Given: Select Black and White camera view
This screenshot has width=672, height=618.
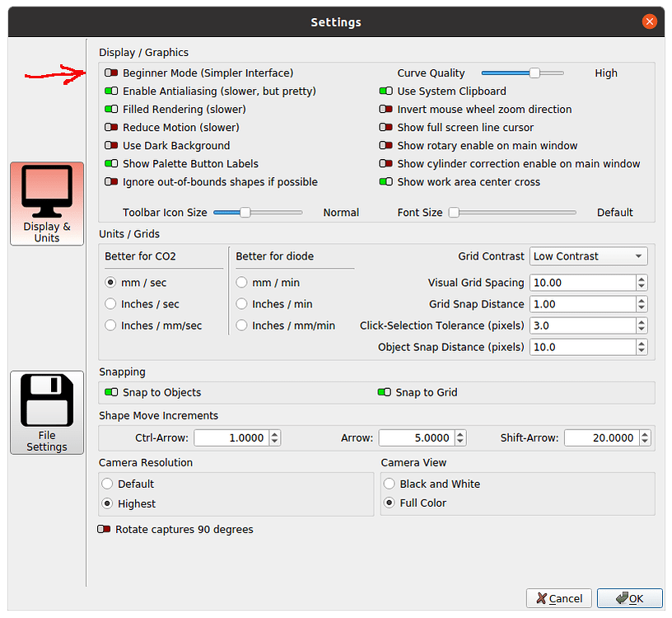Looking at the screenshot, I should point(390,484).
